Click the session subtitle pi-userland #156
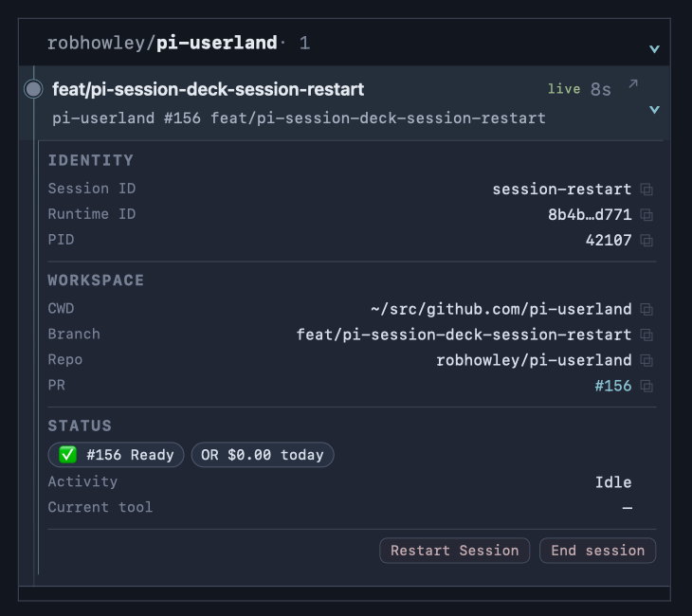Image resolution: width=692 pixels, height=616 pixels. pyautogui.click(x=299, y=118)
